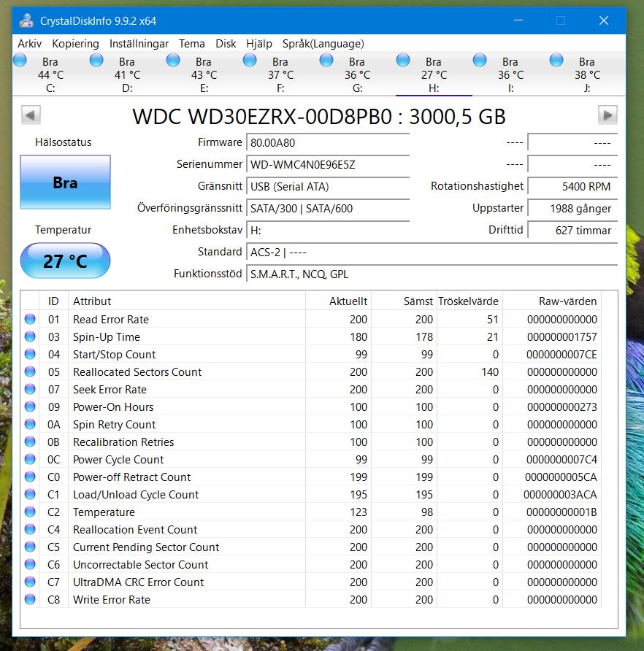Open the Arkiv menu

(x=29, y=44)
